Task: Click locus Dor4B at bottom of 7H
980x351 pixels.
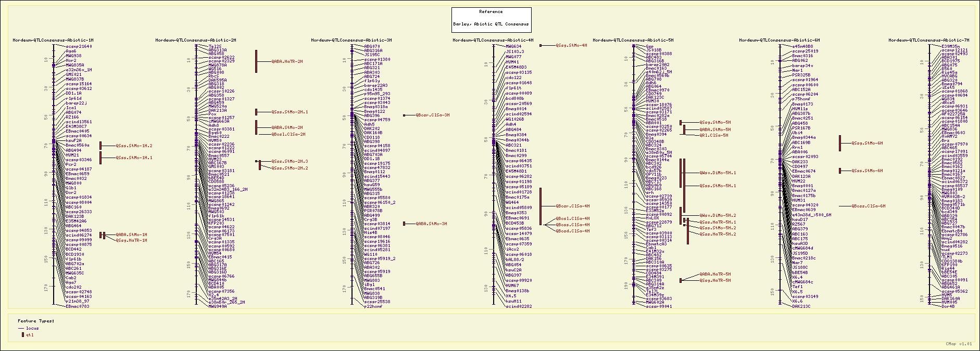Action: [948, 306]
